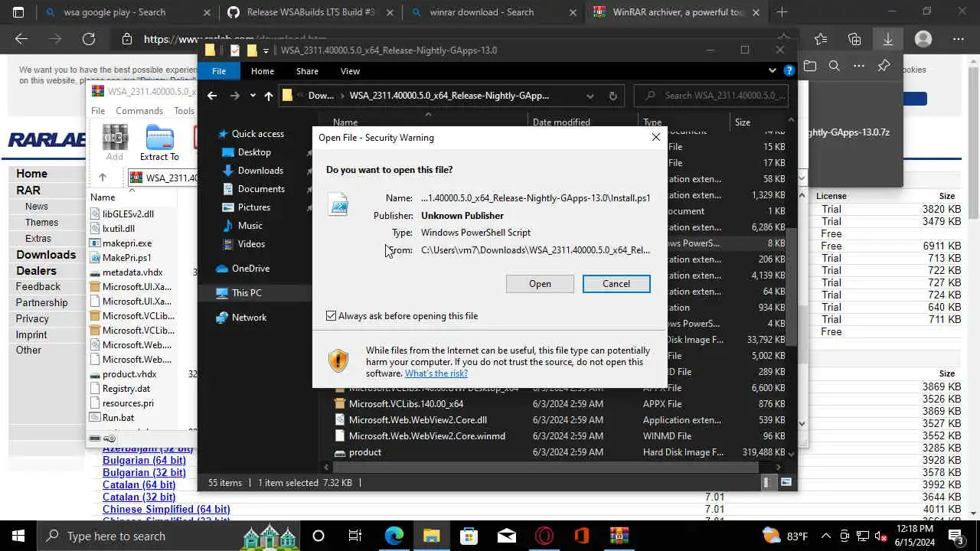
Task: Open Dealers link on RARLAB page
Action: [x=36, y=271]
